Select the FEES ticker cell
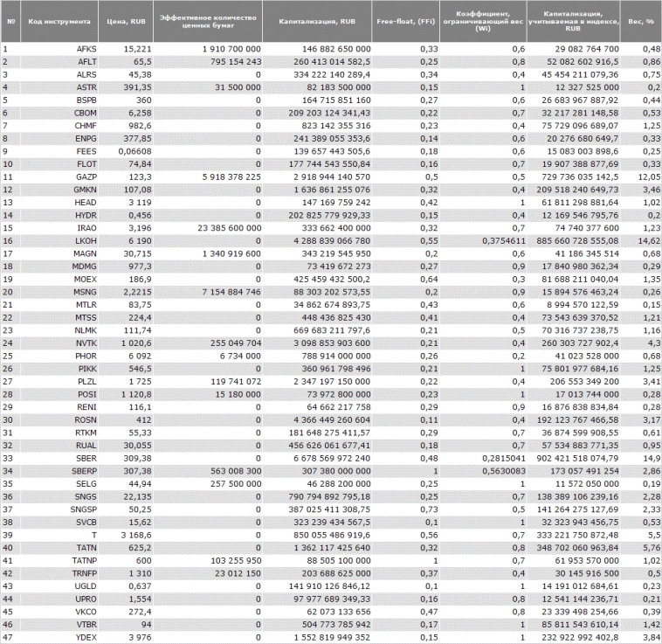Screen dimensions: 662x644 click(59, 151)
